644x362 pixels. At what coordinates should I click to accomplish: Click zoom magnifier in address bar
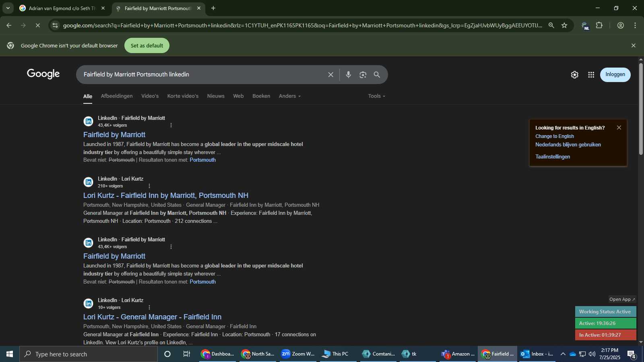pos(551,25)
